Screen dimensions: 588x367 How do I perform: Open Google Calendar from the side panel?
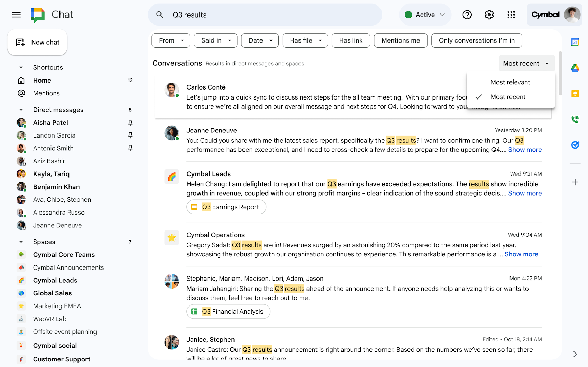tap(575, 42)
